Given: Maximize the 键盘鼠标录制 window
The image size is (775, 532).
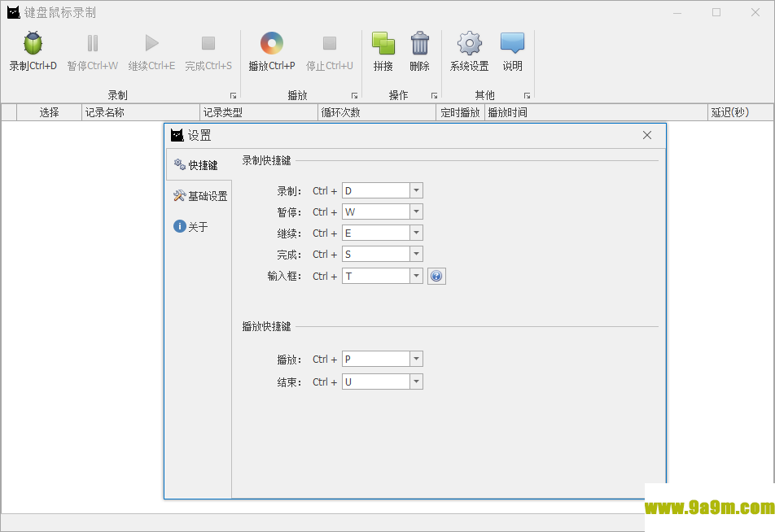Looking at the screenshot, I should pos(716,12).
